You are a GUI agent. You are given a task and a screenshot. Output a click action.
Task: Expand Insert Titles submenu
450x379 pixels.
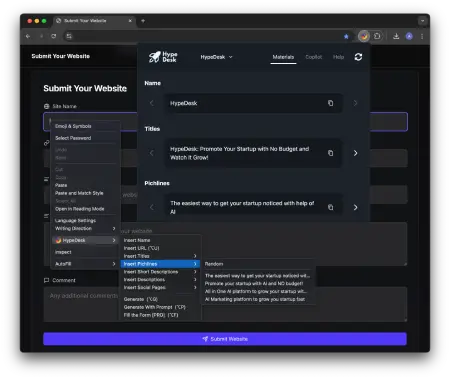(160, 256)
